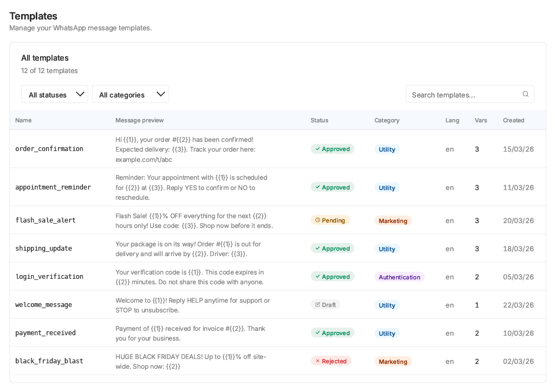Sort by the Name column header
Viewport: 555px width, 392px height.
23,121
